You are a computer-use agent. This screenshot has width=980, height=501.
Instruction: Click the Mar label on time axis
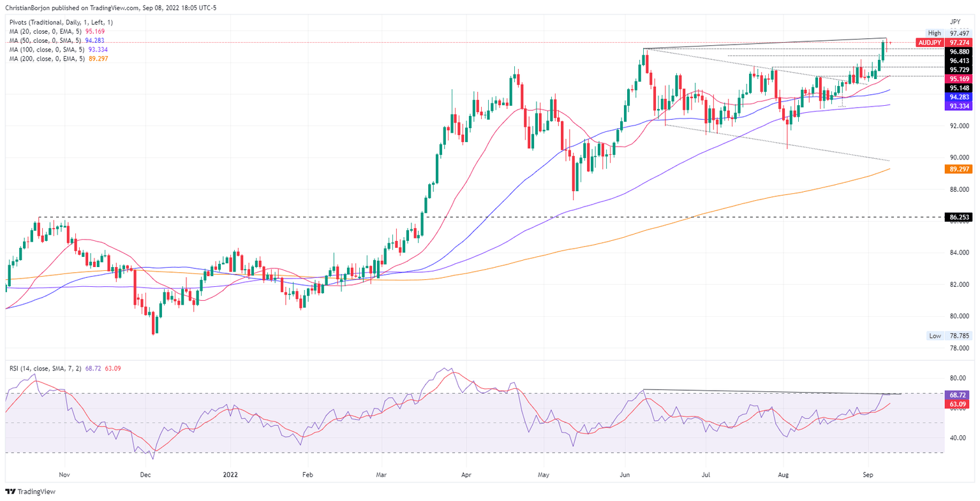[x=382, y=475]
